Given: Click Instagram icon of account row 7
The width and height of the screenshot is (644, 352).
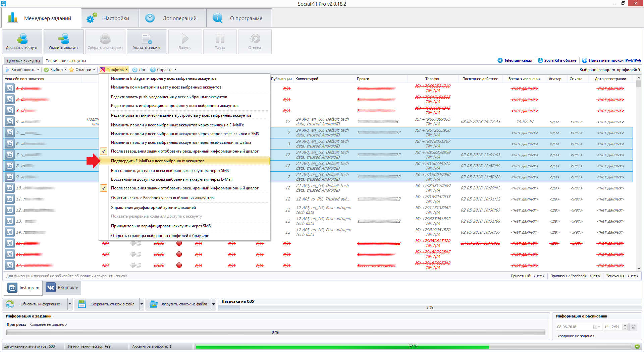Looking at the screenshot, I should point(10,155).
